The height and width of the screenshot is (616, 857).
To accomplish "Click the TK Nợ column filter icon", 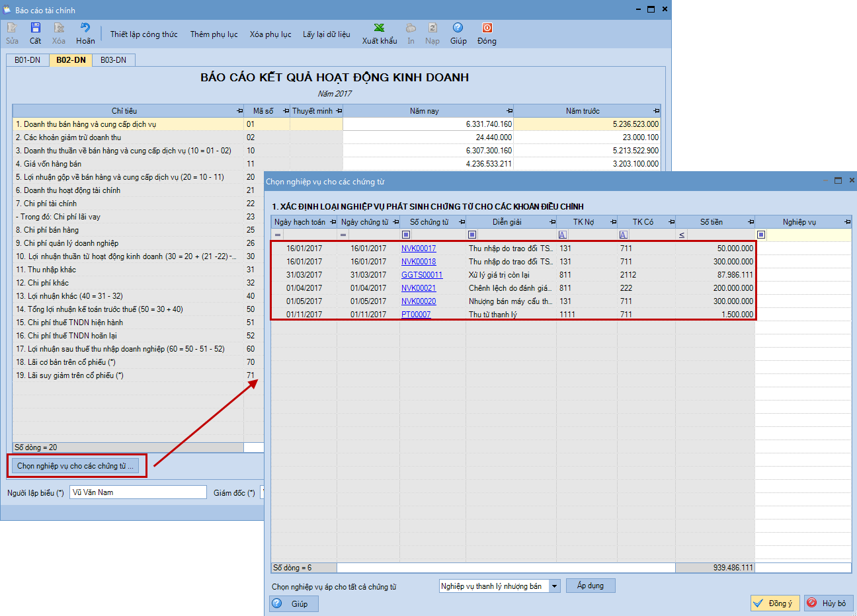I will tap(562, 235).
